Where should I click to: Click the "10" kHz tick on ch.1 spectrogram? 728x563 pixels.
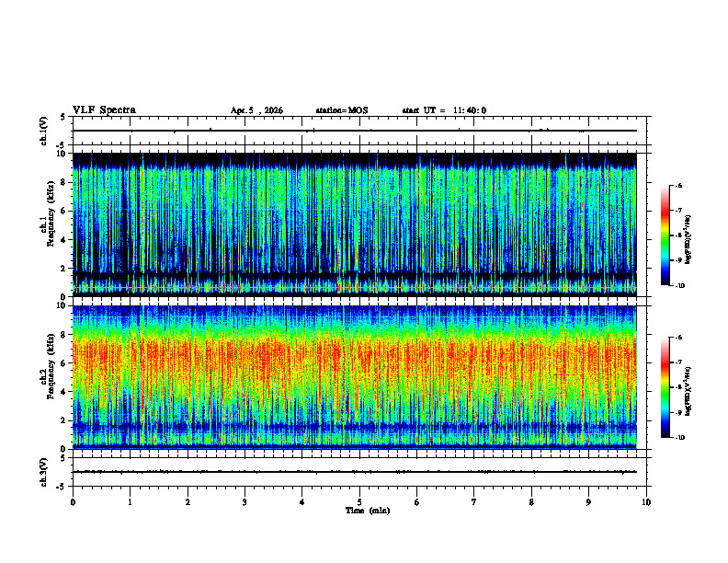click(63, 154)
